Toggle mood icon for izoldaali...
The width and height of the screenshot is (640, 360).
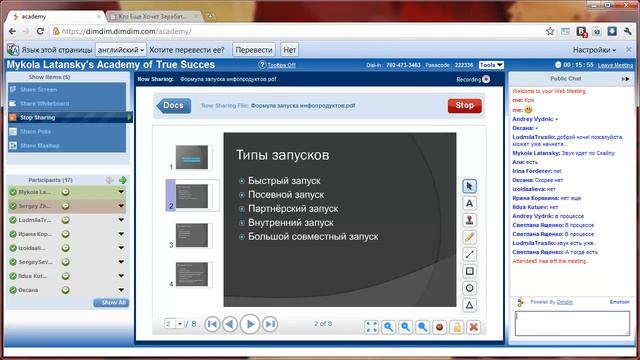coord(65,248)
